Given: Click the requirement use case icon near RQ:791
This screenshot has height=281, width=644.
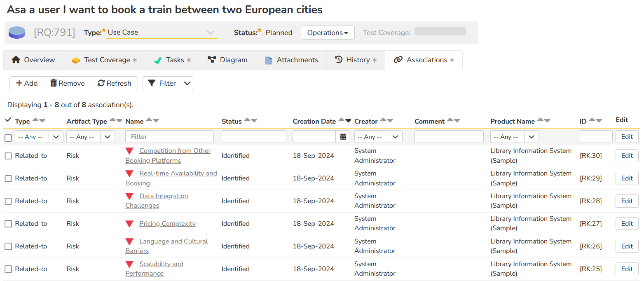Looking at the screenshot, I should [17, 33].
